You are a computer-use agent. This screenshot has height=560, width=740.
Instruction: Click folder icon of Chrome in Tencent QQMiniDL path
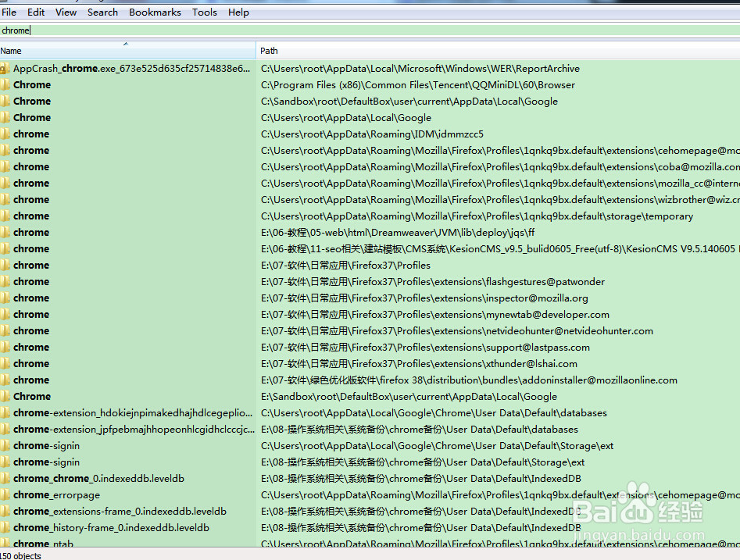tap(5, 85)
